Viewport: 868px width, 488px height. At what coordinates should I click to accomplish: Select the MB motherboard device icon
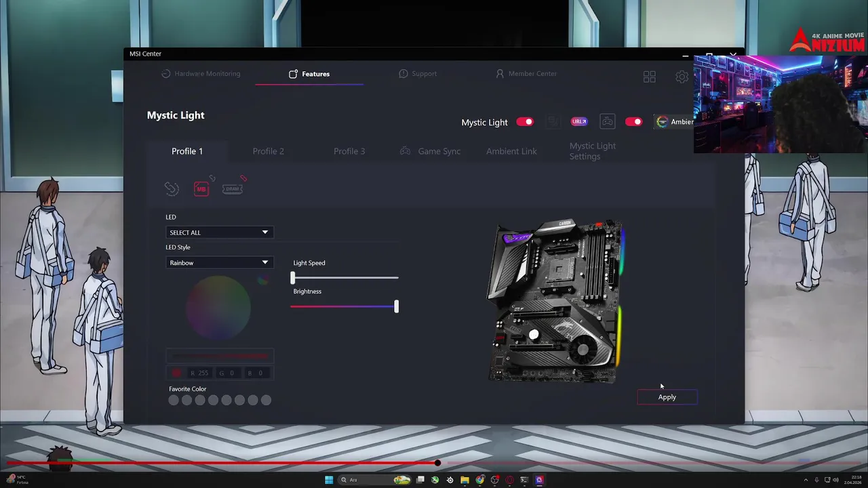pos(201,189)
